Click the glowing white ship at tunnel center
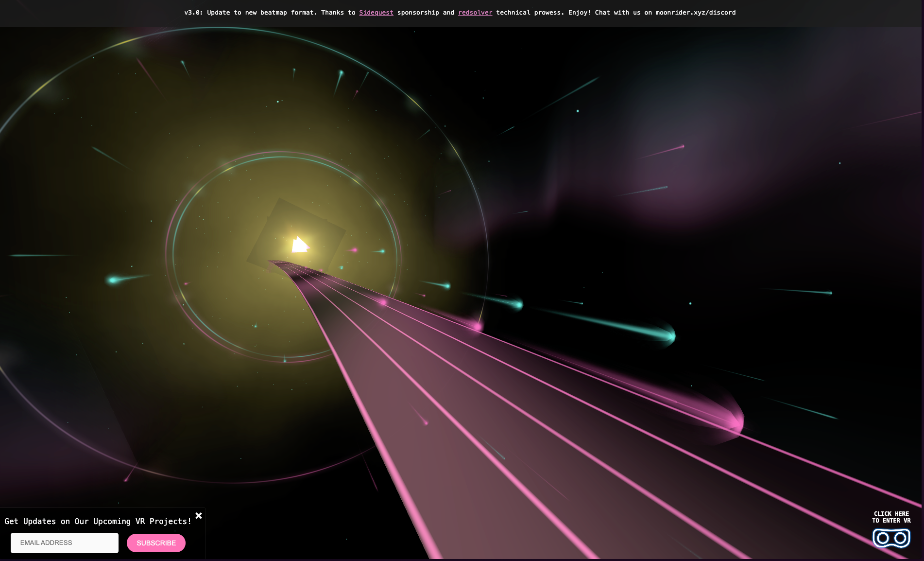 coord(300,245)
